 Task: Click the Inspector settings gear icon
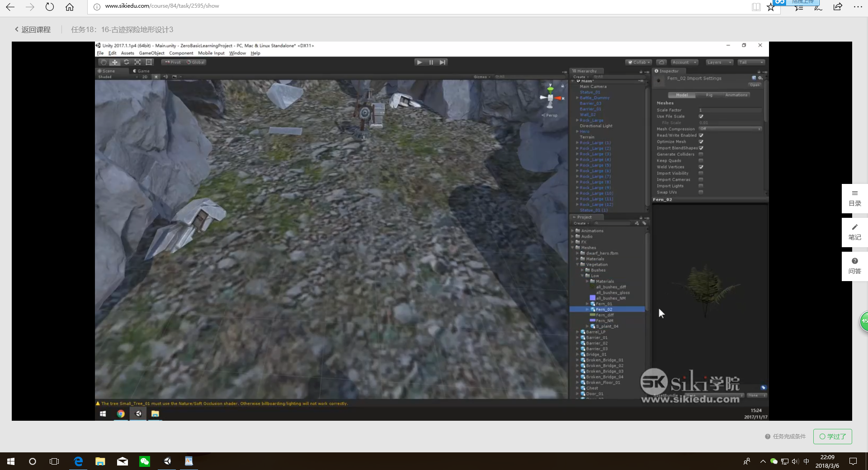point(760,78)
